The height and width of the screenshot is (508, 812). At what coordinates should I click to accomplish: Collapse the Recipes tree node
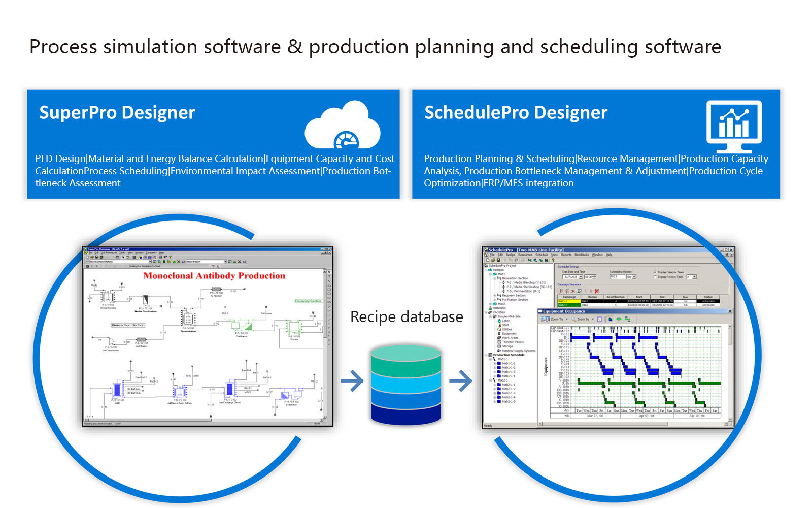486,270
